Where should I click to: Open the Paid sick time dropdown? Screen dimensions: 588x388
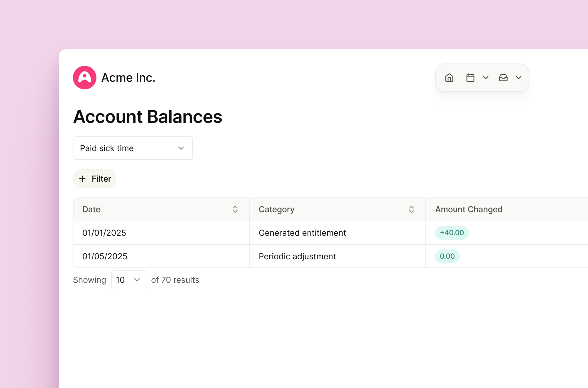(x=133, y=148)
